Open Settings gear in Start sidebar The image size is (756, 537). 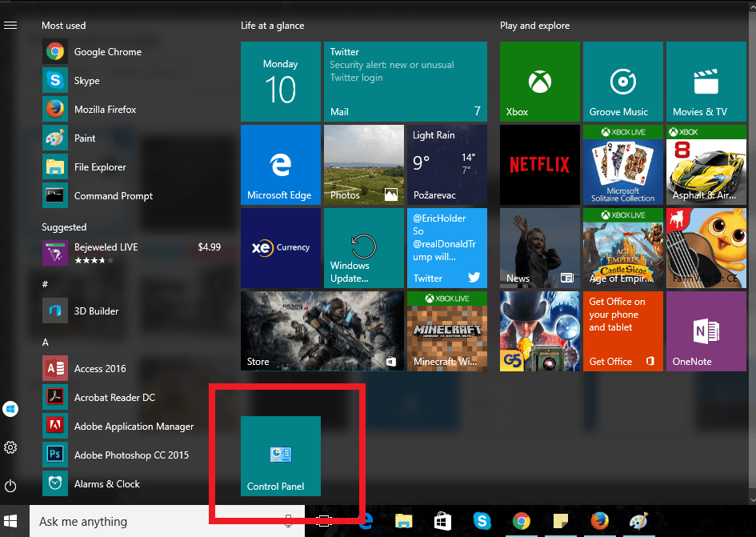[x=10, y=447]
